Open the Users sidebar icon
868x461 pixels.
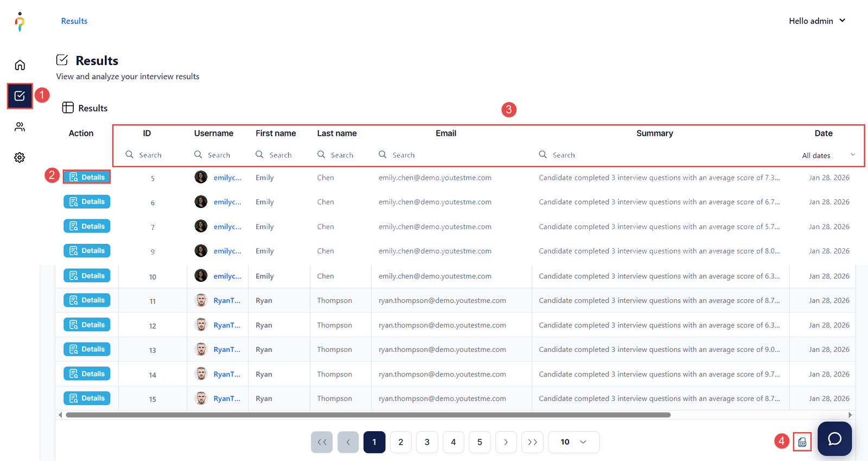[x=20, y=127]
